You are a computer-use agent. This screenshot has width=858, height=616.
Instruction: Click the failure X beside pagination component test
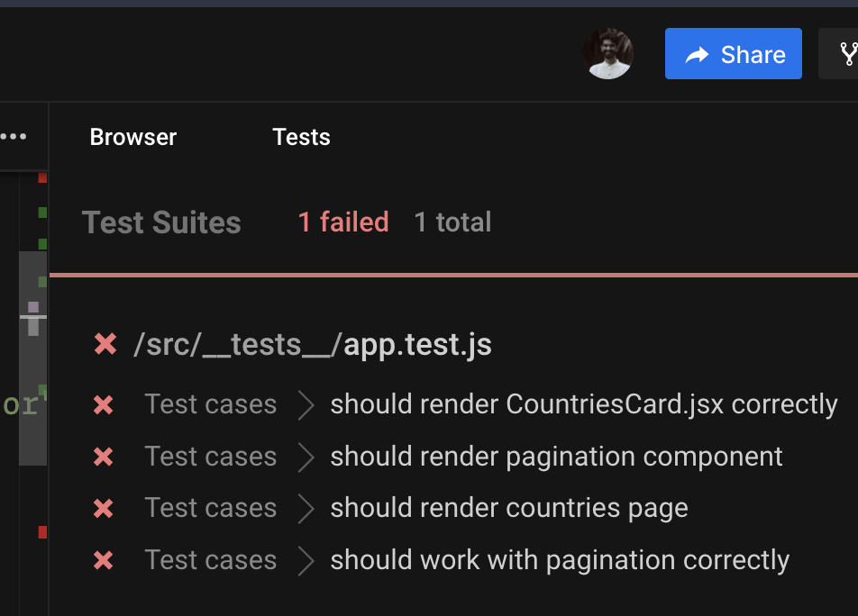tap(104, 457)
